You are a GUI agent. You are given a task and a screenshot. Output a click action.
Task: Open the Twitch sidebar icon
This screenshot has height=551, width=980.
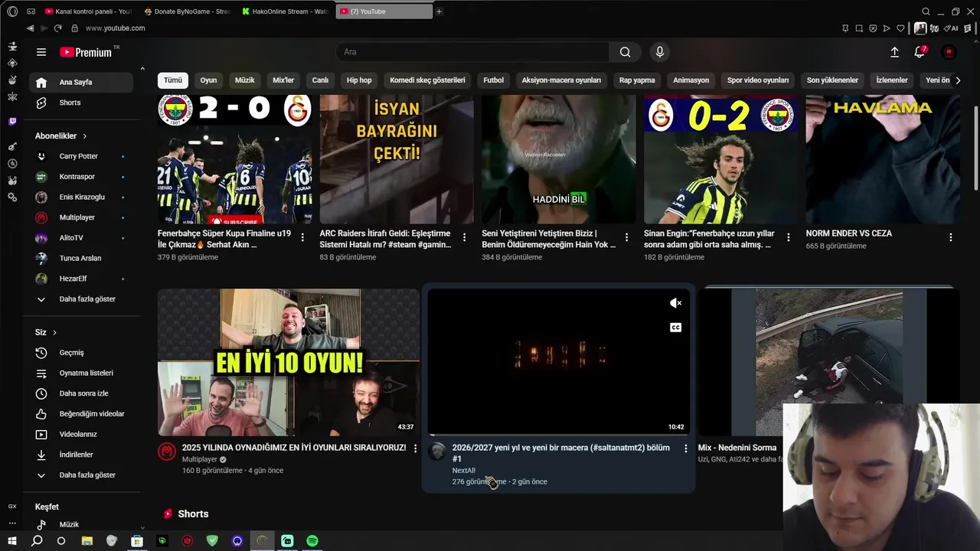coord(12,122)
